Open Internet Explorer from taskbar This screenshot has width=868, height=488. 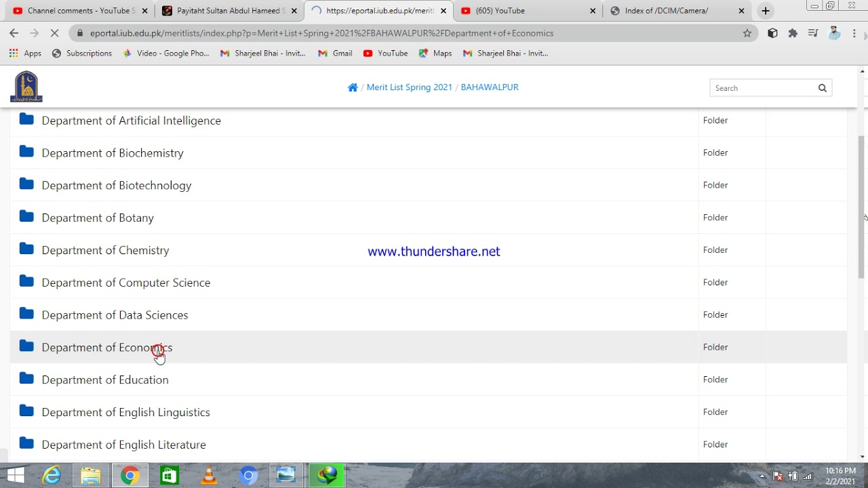pyautogui.click(x=52, y=476)
